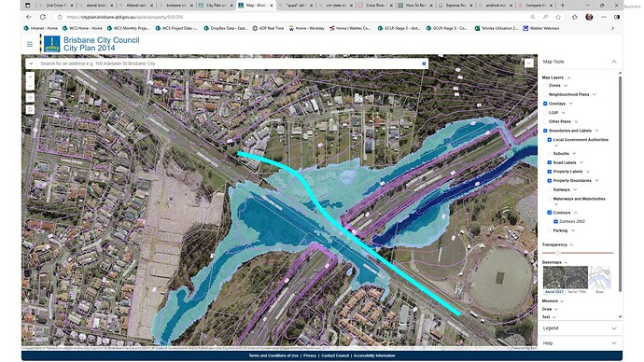Screen dimensions: 644x362
Task: Enable the Zones layer checkbox
Action: coord(545,86)
